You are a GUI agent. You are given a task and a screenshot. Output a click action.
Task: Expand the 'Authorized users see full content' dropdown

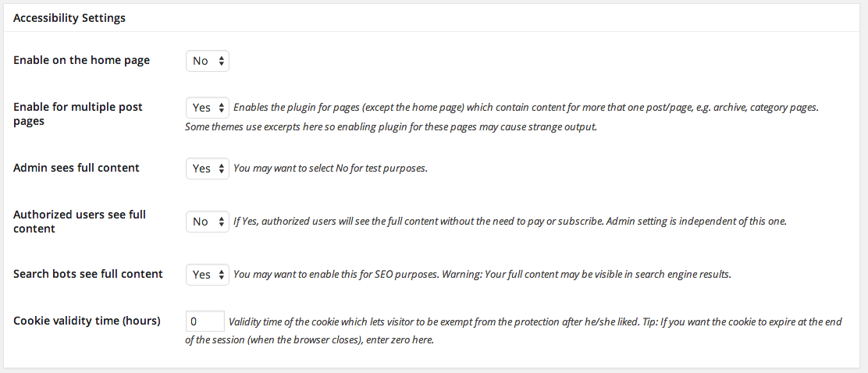pos(207,222)
